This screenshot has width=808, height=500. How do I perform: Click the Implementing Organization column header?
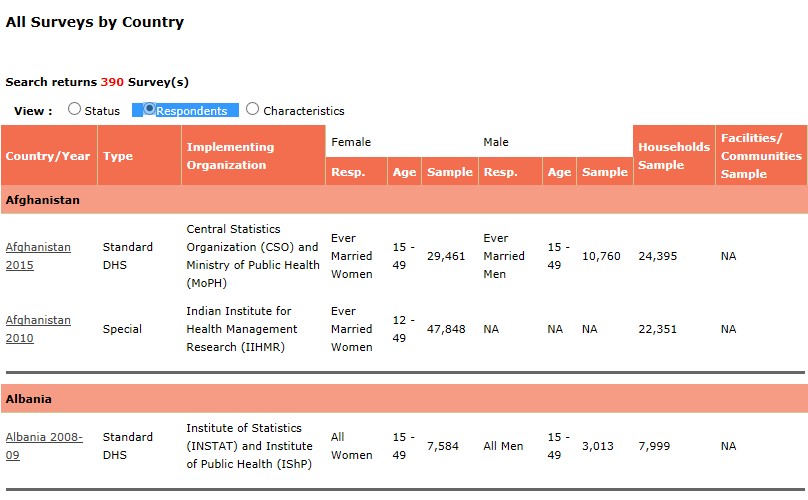pos(230,156)
